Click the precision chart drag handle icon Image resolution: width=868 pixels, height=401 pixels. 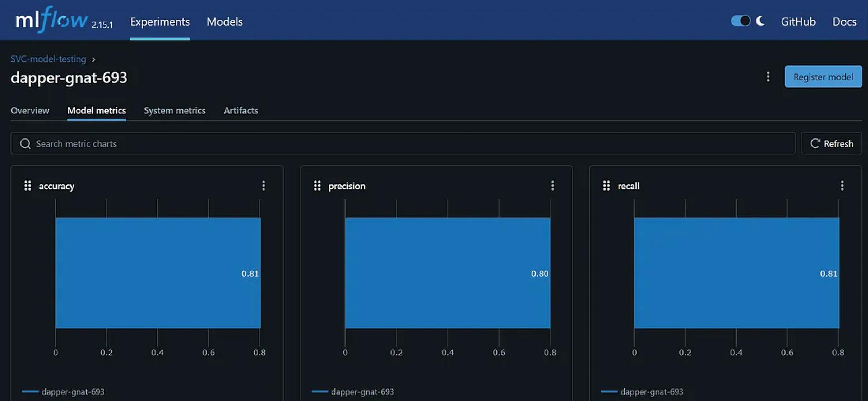pyautogui.click(x=317, y=185)
